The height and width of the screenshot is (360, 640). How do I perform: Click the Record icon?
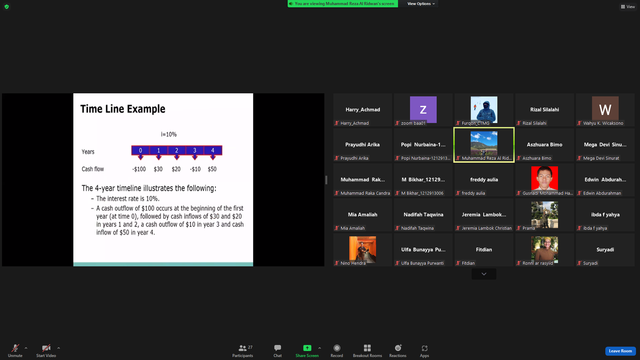(x=337, y=348)
